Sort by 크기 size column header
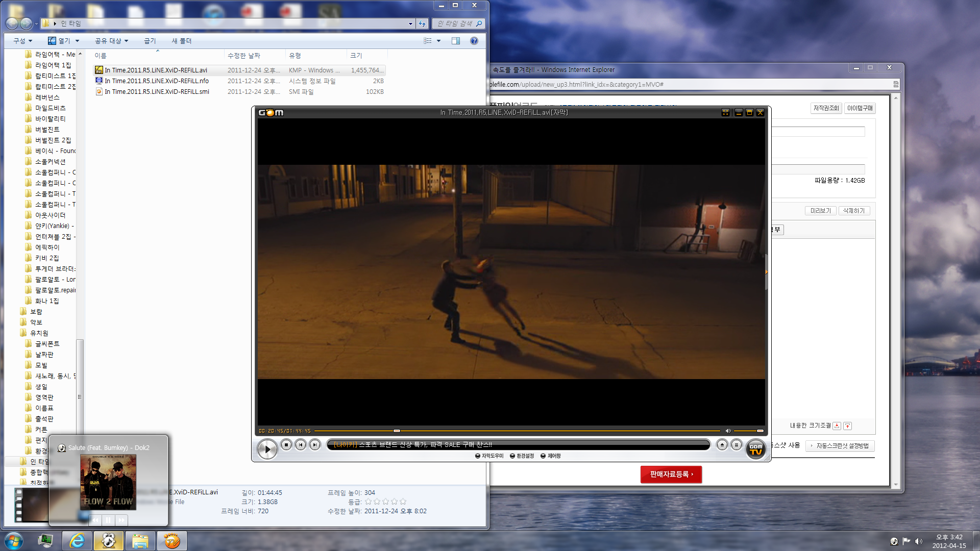980x551 pixels. click(366, 56)
